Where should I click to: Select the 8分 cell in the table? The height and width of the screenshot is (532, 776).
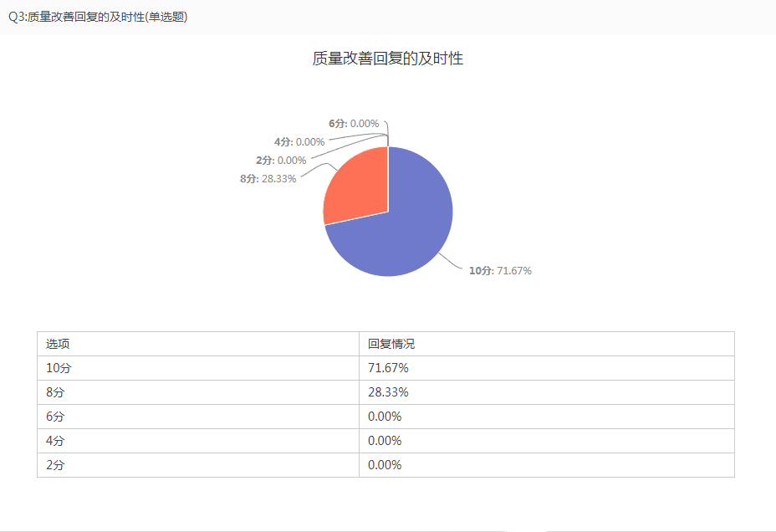[x=53, y=392]
